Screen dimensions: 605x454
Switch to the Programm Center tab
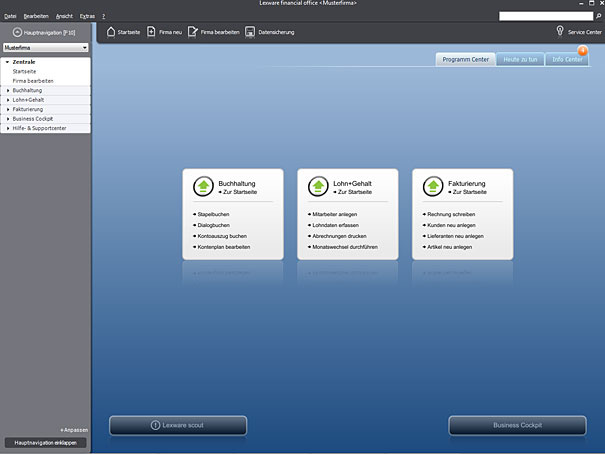point(465,59)
